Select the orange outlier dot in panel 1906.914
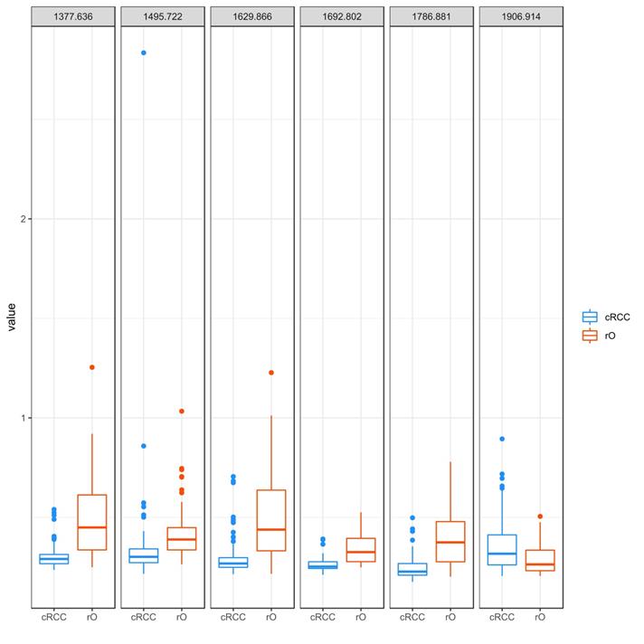The image size is (644, 644). click(540, 516)
